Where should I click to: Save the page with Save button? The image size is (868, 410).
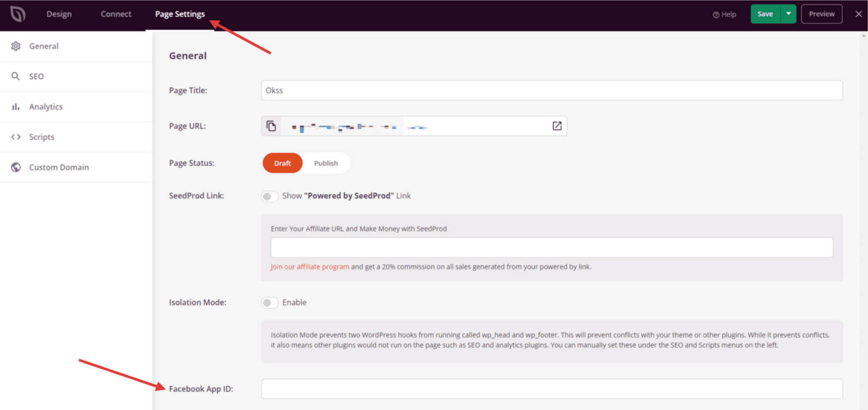pos(765,14)
